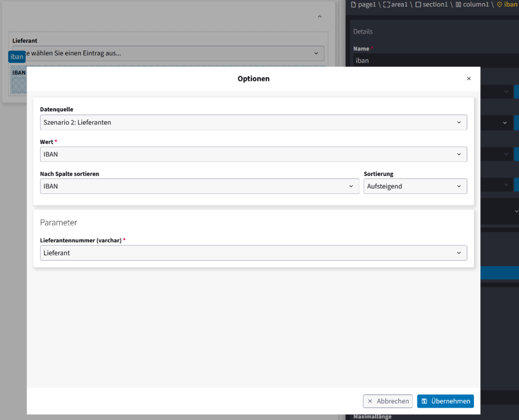Screen dimensions: 519x420
Task: Click the Optionen dialog title
Action: tap(254, 79)
